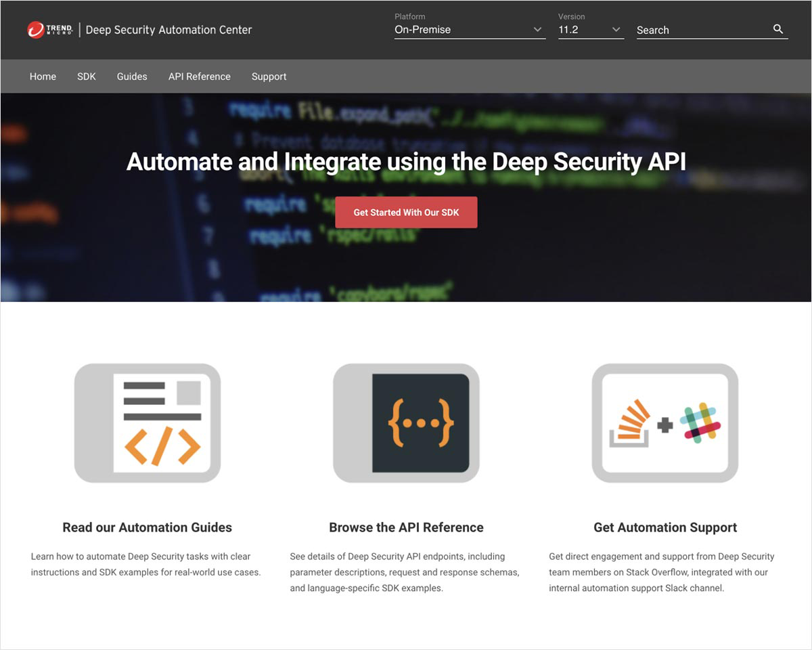The width and height of the screenshot is (812, 650).
Task: Click Get Started With Our SDK button
Action: (406, 213)
